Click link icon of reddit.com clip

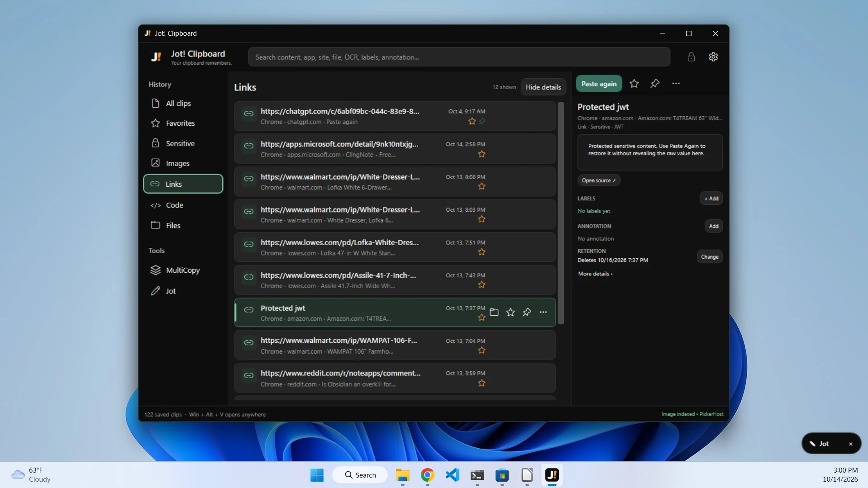click(248, 375)
